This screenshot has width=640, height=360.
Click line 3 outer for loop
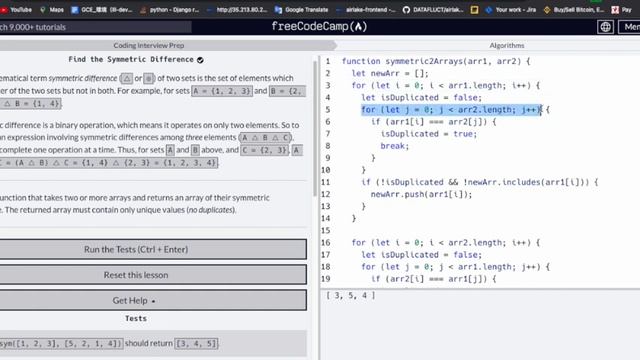446,86
